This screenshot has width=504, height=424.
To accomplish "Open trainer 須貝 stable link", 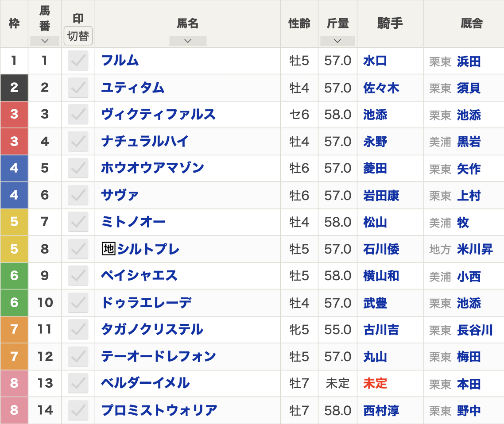I will point(469,89).
